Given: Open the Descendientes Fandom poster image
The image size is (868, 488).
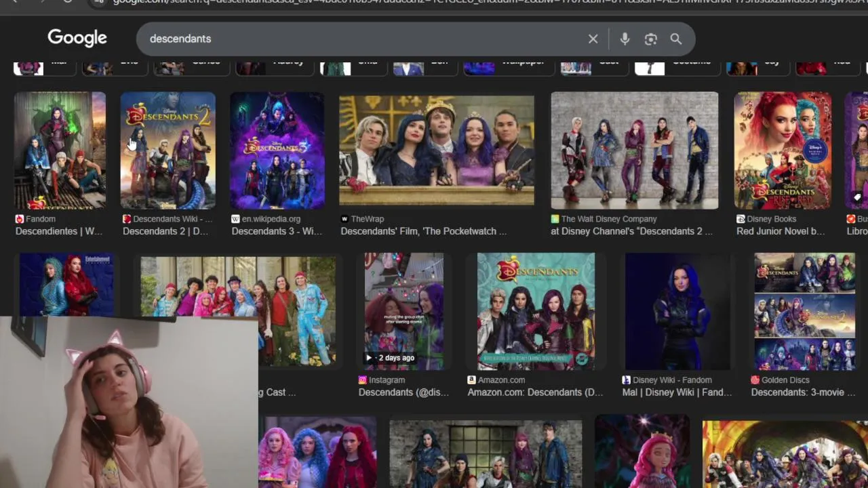Looking at the screenshot, I should pos(60,150).
